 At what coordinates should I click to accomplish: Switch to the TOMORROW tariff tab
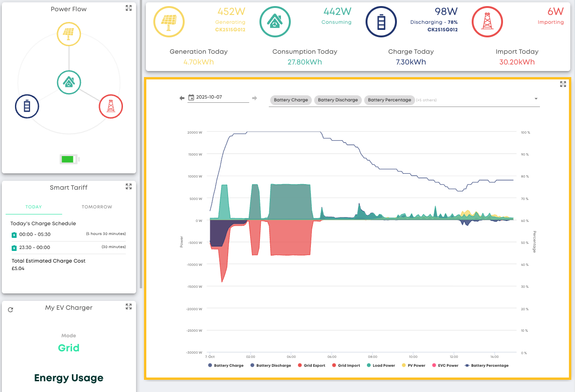coord(97,207)
